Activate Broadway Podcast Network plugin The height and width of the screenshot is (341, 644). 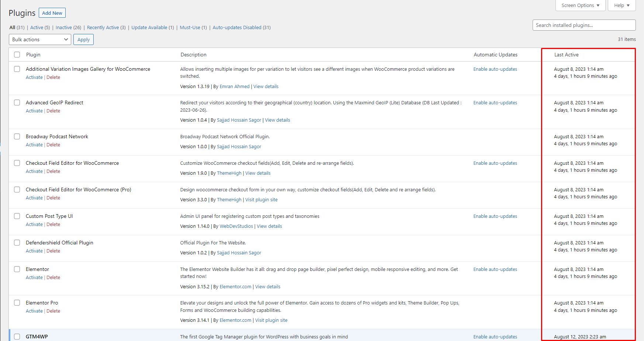pyautogui.click(x=34, y=145)
